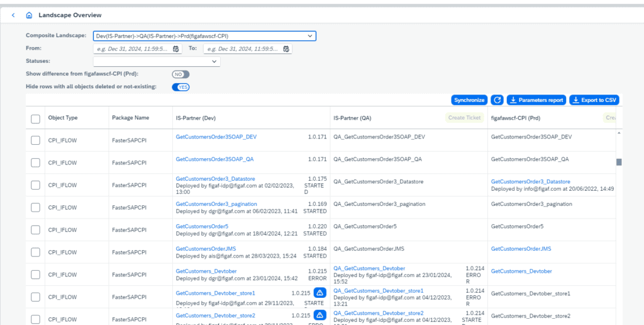
Task: Check the GetCustomersOrder3SOAP_QA row checkbox
Action: click(x=36, y=162)
